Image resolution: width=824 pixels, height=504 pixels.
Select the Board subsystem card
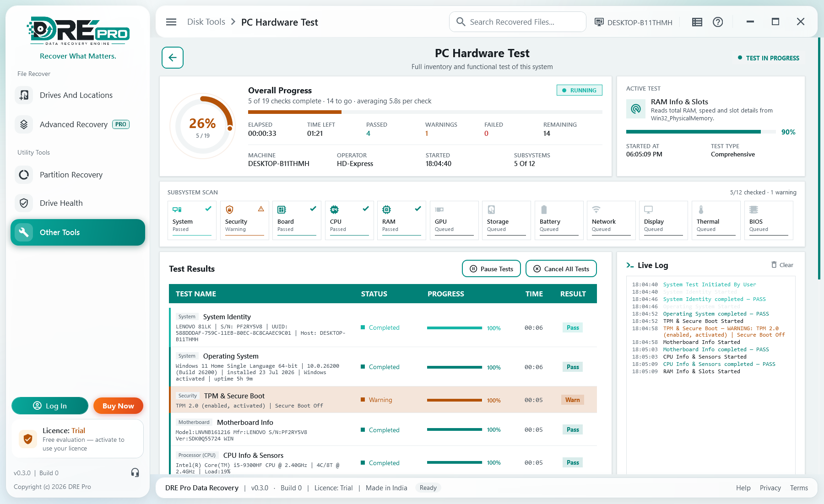tap(297, 220)
